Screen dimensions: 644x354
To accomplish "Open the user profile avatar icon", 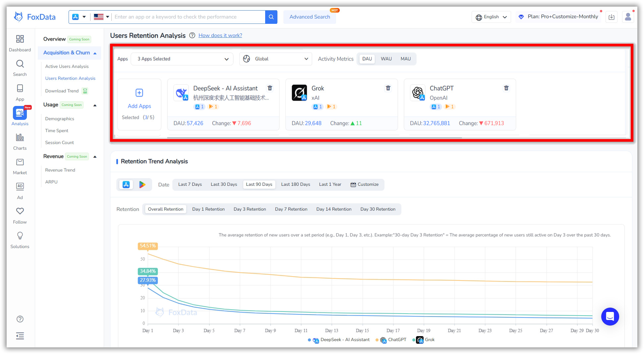I will [628, 17].
